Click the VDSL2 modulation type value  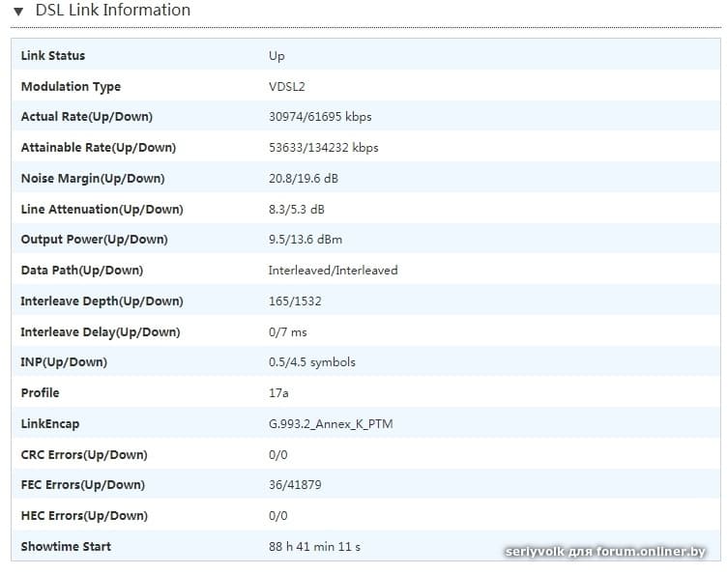tap(288, 87)
